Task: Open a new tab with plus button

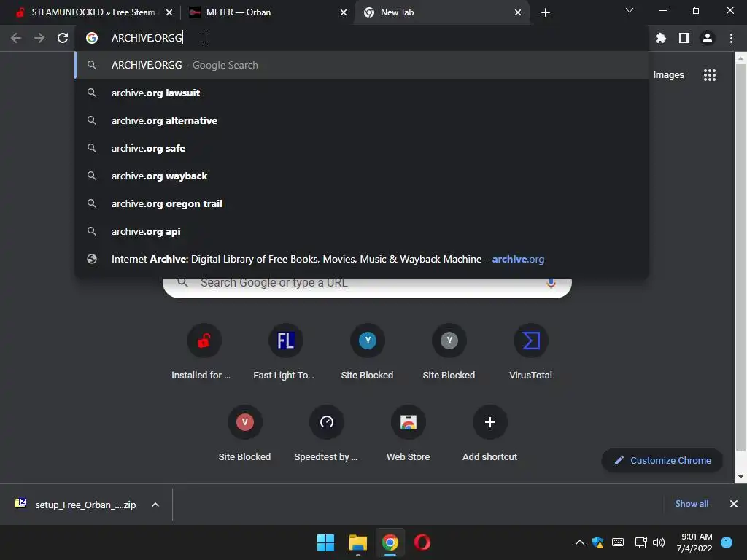Action: click(546, 12)
